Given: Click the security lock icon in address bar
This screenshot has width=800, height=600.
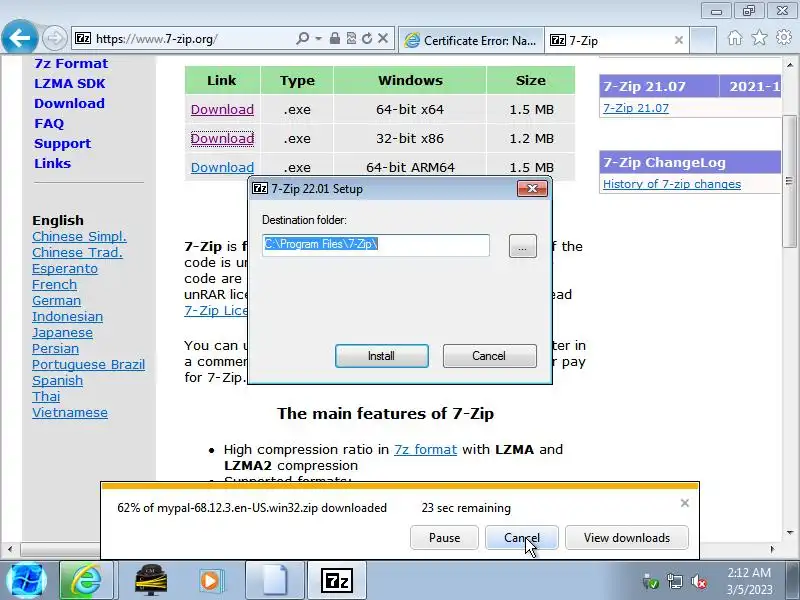Looking at the screenshot, I should click(334, 38).
